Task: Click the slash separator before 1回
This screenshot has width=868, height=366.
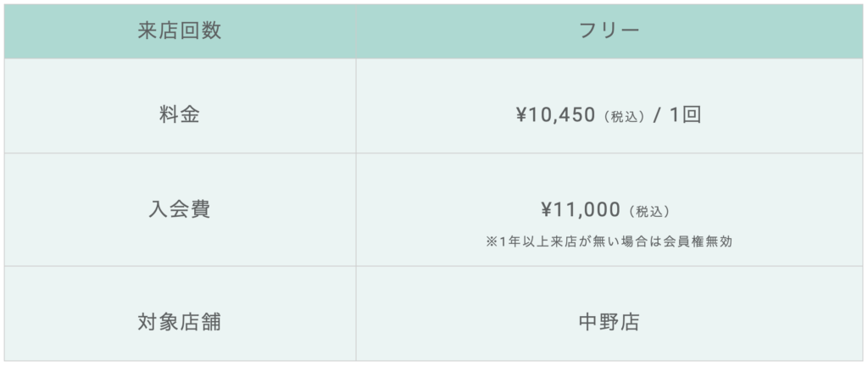Action: pyautogui.click(x=657, y=116)
